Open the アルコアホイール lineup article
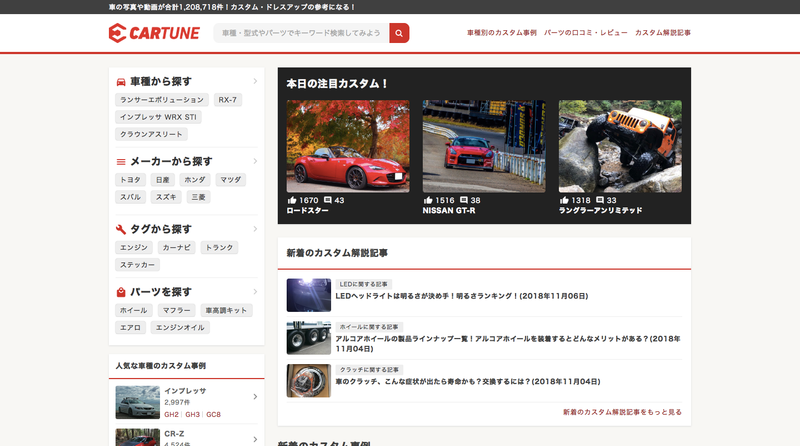Image resolution: width=800 pixels, height=446 pixels. click(x=508, y=343)
